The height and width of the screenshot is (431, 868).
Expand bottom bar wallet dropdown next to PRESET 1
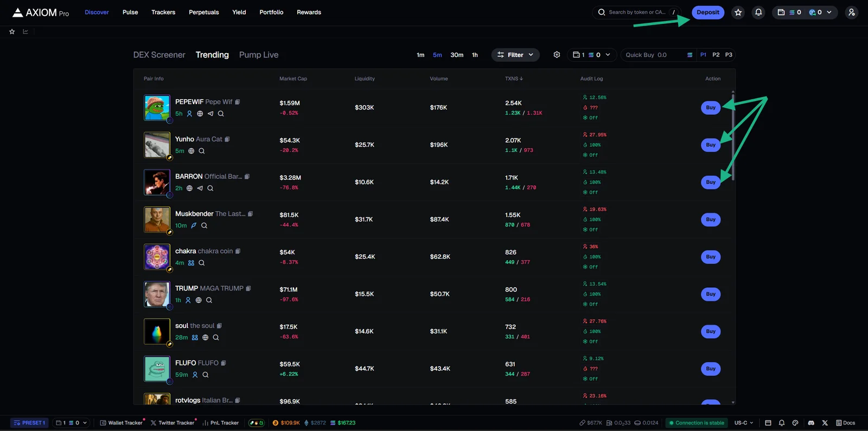(x=71, y=423)
